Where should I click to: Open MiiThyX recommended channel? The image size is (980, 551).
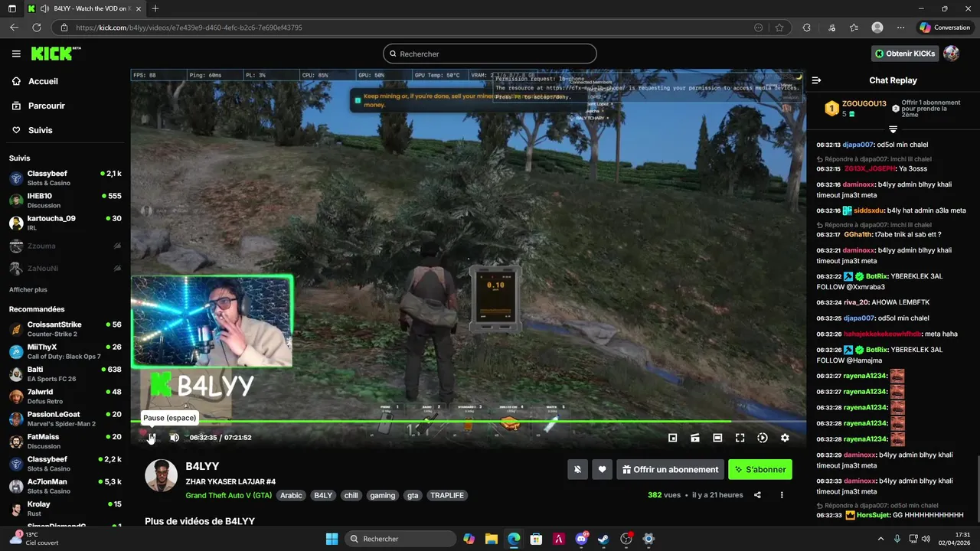(x=65, y=351)
